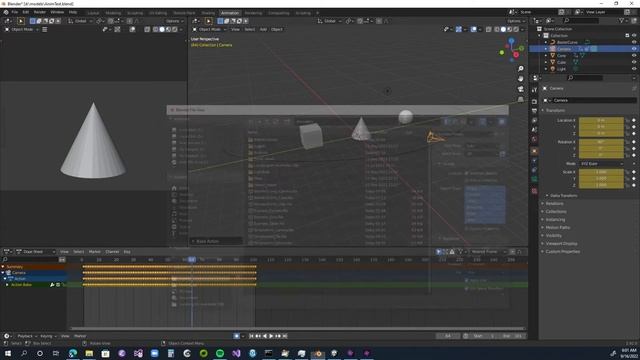Open the Render menu
This screenshot has width=640, height=360.
(x=40, y=12)
